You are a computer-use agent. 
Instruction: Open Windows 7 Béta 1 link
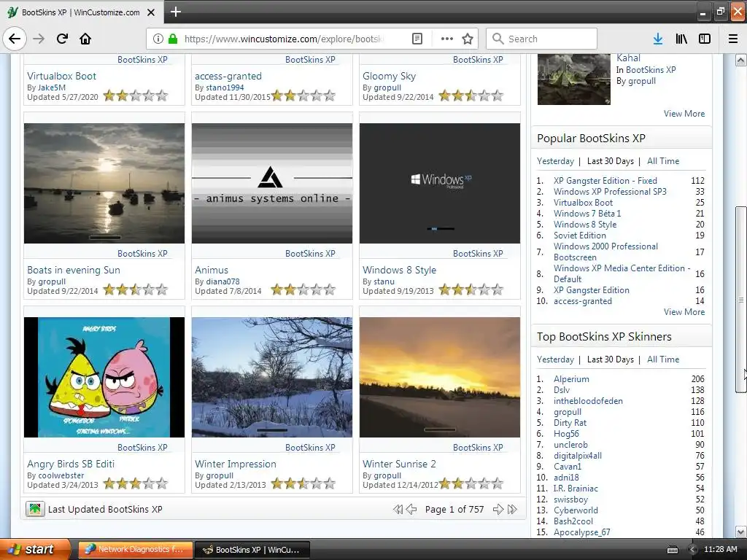(x=587, y=214)
